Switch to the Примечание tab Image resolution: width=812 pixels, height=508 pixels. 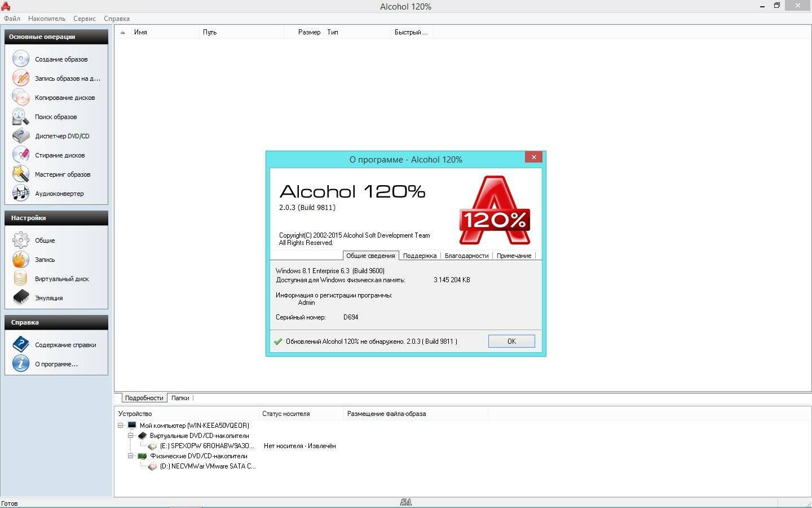[x=514, y=256]
